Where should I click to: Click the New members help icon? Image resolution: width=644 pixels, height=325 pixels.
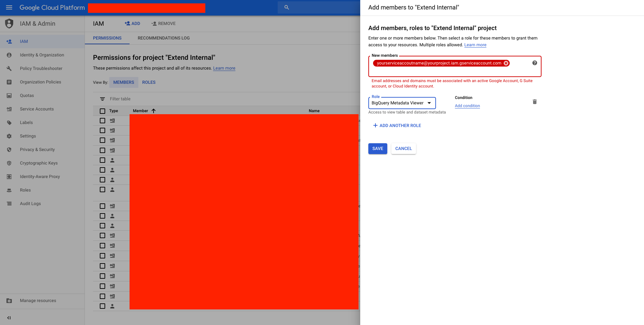tap(534, 63)
